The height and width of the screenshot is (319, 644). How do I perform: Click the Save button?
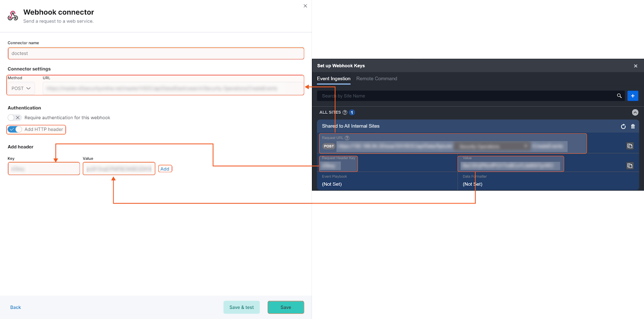[x=286, y=307]
